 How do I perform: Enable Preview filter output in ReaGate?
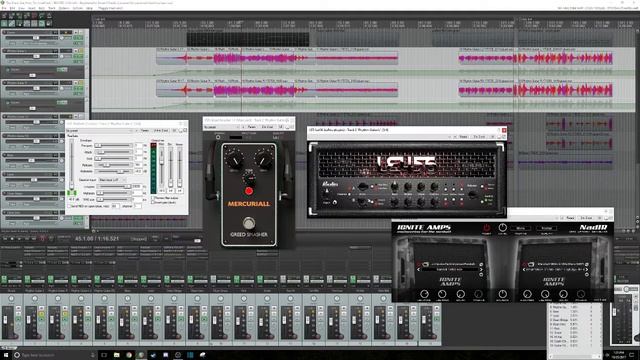153,198
